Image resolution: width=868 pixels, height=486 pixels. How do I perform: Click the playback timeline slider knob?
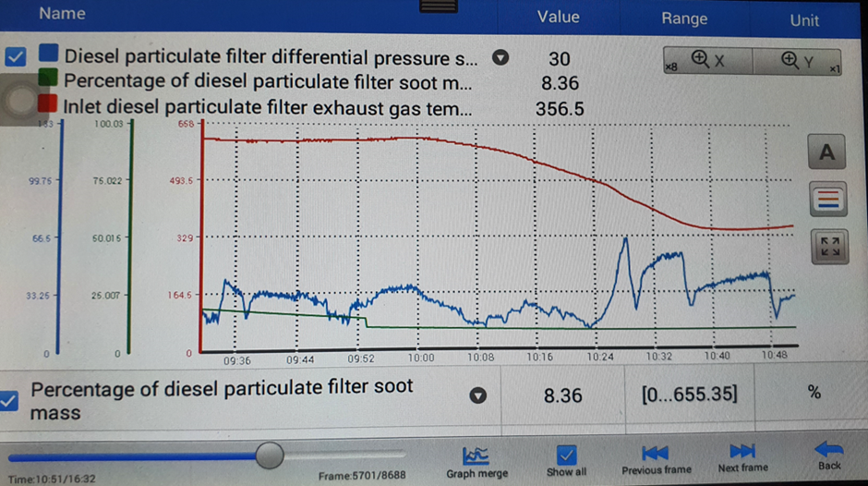coord(270,454)
